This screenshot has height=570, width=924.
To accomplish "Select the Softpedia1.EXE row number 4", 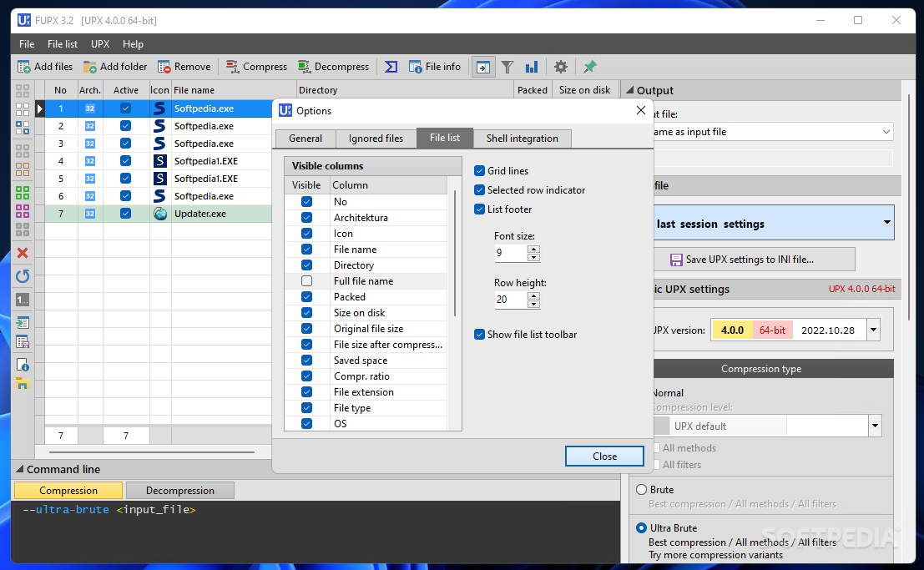I will [159, 161].
